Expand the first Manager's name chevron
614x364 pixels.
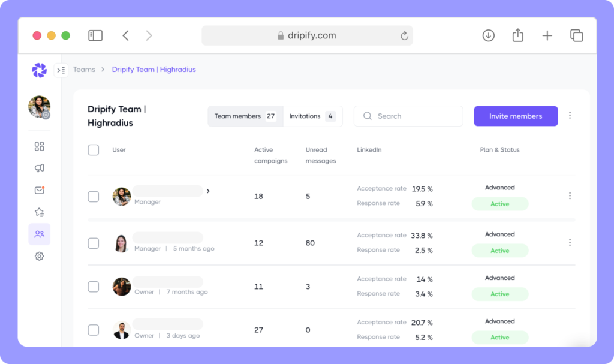coord(208,191)
